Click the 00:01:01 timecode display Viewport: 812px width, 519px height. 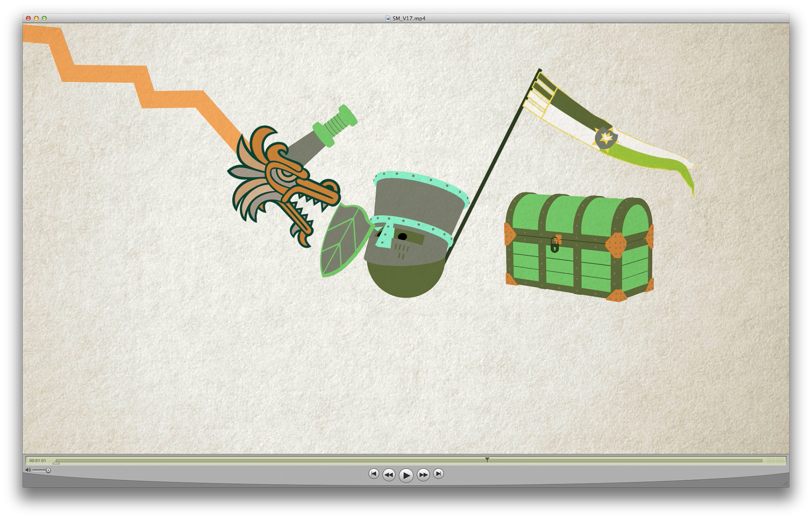click(x=38, y=461)
